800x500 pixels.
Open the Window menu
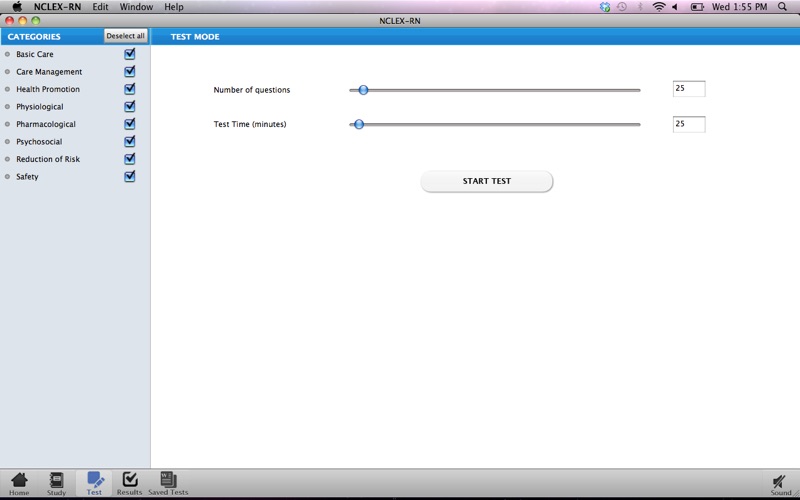pos(136,7)
